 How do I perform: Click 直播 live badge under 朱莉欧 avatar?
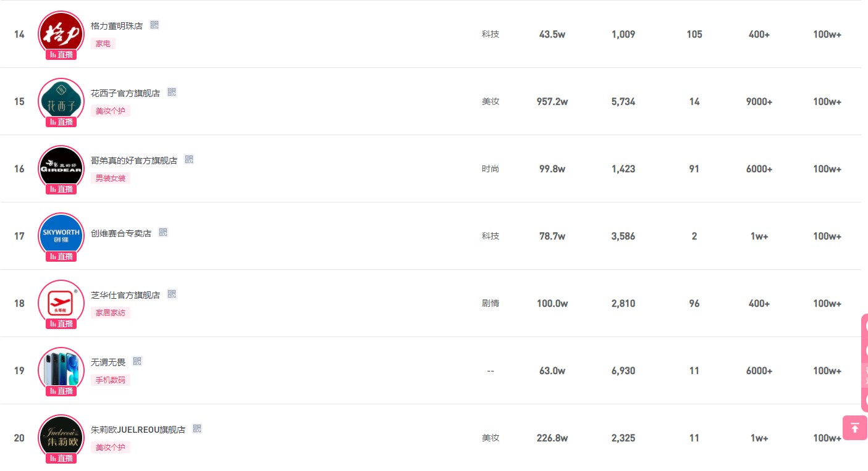click(61, 458)
